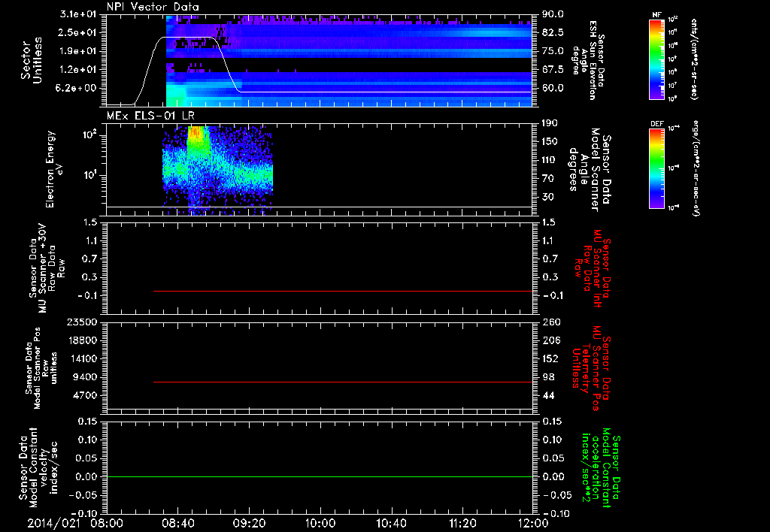Click the "Model Scanner Pos Raw unitless" axis label
Viewport: 770px width, 532px height.
click(41, 368)
